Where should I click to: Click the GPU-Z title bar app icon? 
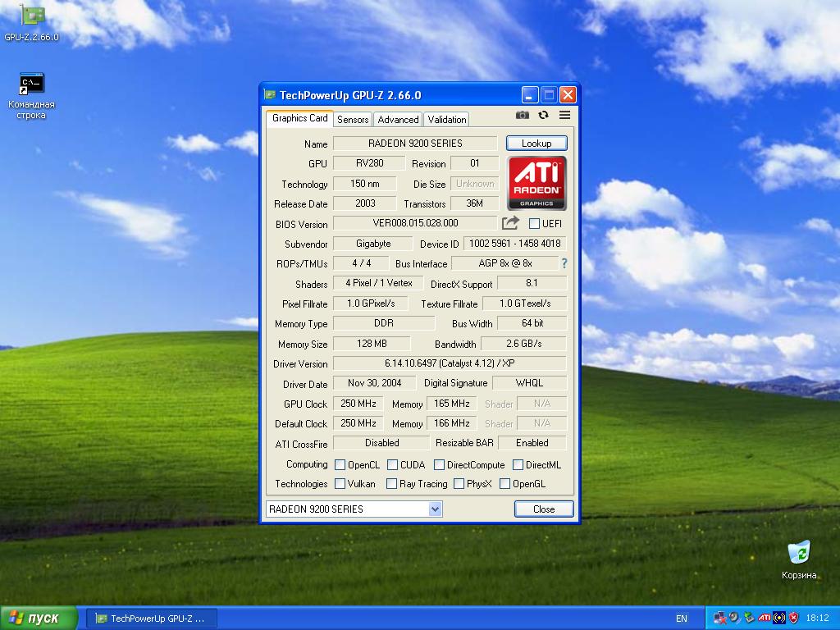pos(269,95)
